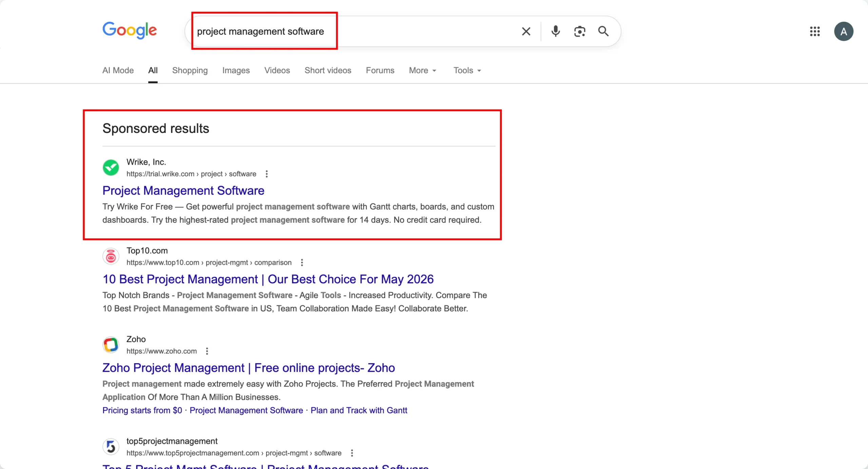Screen dimensions: 868x469
Task: Click Zoho's Project Management Software sitelink
Action: (x=246, y=410)
